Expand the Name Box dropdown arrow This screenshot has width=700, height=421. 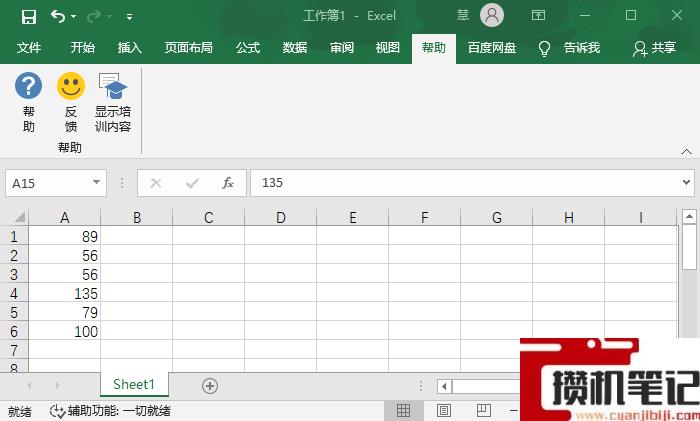coord(96,182)
